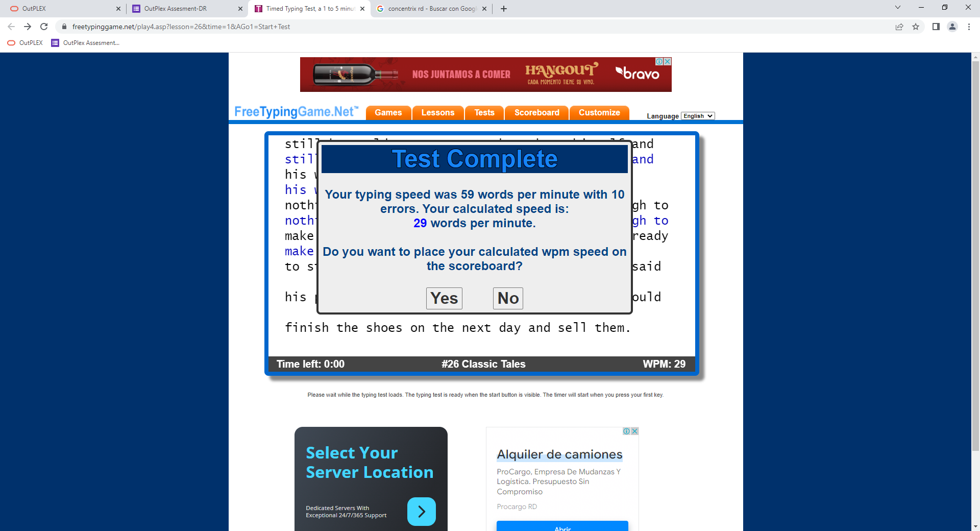Screen dimensions: 980x531
Task: Click the FreeTypingGame.Net logo link
Action: coord(296,112)
